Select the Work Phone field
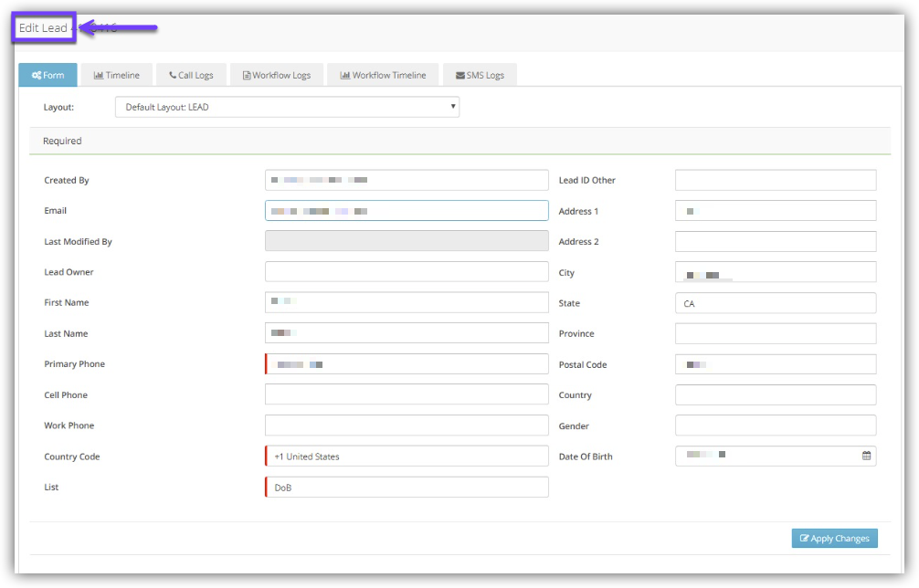 coord(407,425)
